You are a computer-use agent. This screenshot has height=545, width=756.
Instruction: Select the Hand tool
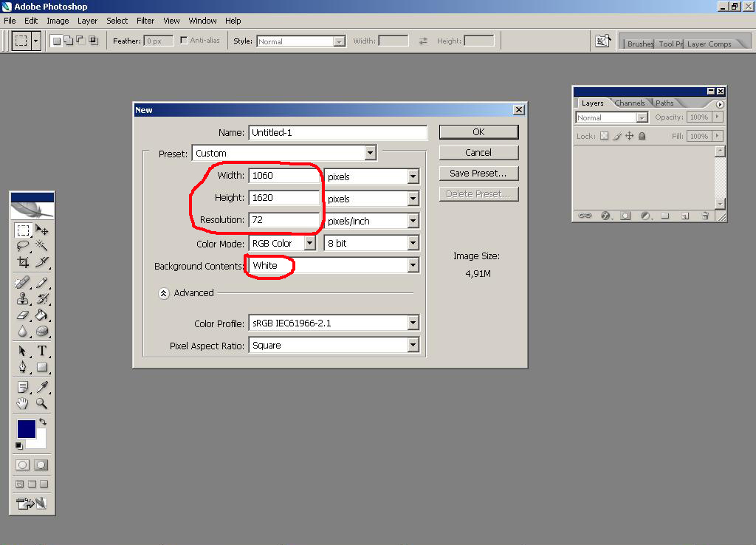23,403
